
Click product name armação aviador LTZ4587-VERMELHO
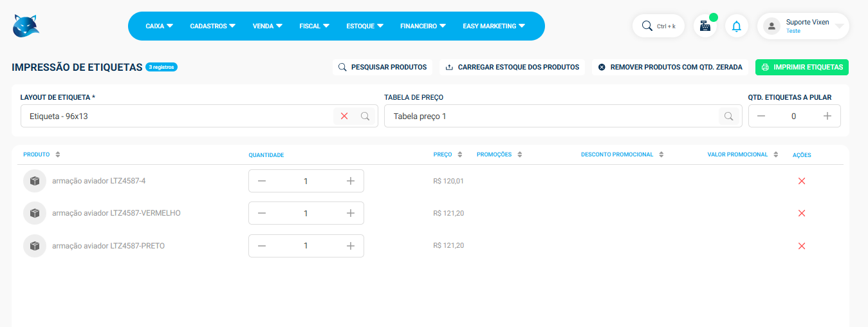pyautogui.click(x=116, y=213)
